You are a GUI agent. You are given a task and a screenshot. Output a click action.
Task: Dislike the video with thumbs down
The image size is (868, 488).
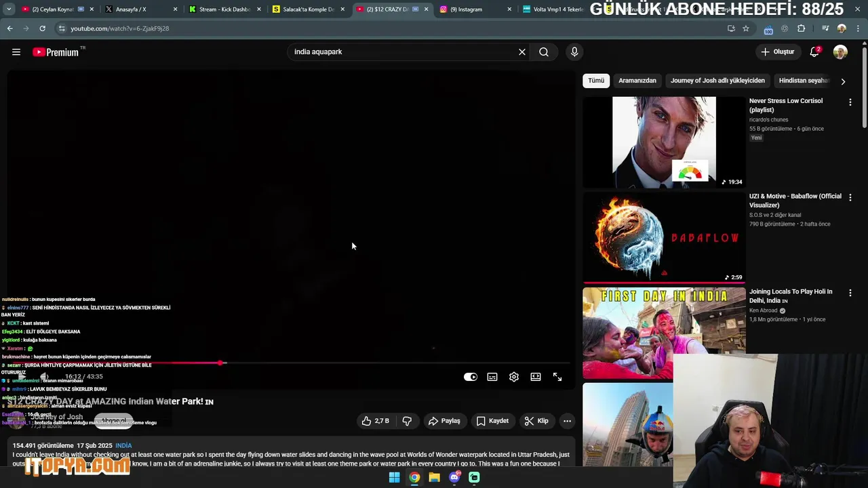click(x=407, y=421)
